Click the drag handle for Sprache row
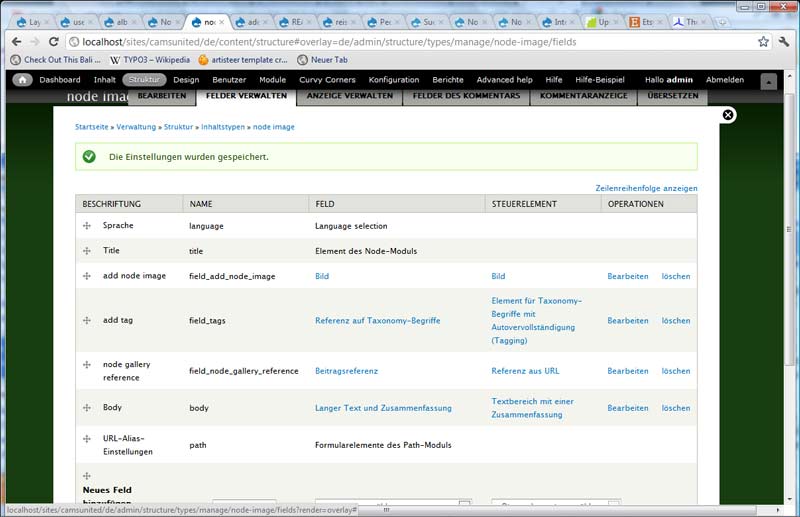 [87, 226]
